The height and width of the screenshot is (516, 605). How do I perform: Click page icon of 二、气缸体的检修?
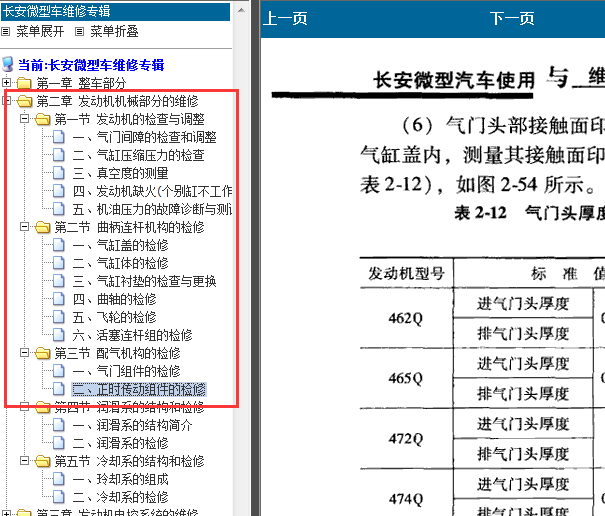tap(59, 263)
